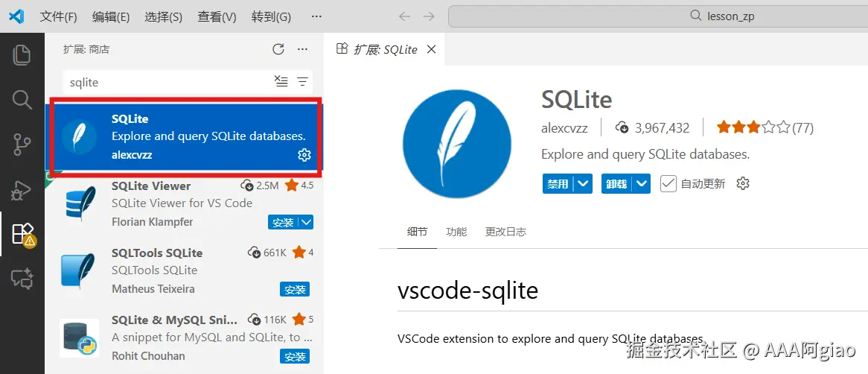Open the File (文件) menu
The image size is (868, 374).
(58, 16)
